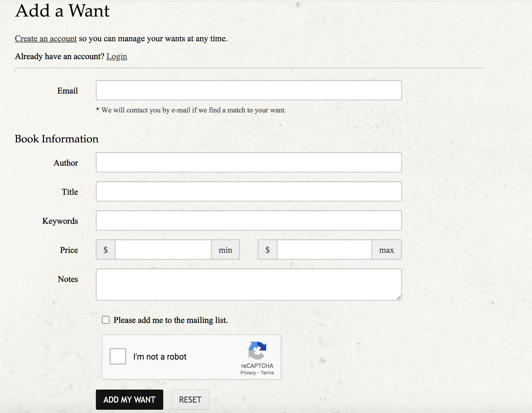Image resolution: width=532 pixels, height=413 pixels.
Task: Click the reCAPTCHA logo icon
Action: 257,350
